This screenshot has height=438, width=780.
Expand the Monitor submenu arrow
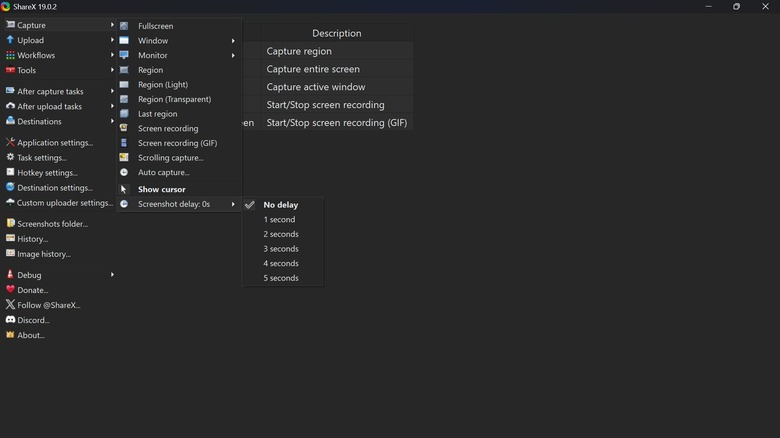[x=233, y=55]
